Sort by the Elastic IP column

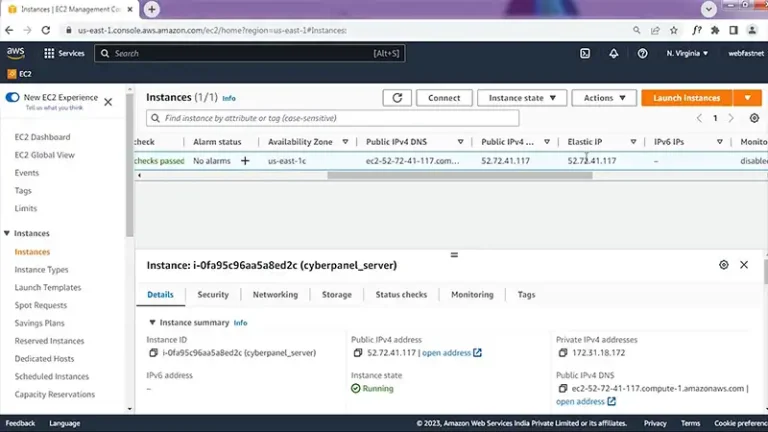pyautogui.click(x=633, y=142)
